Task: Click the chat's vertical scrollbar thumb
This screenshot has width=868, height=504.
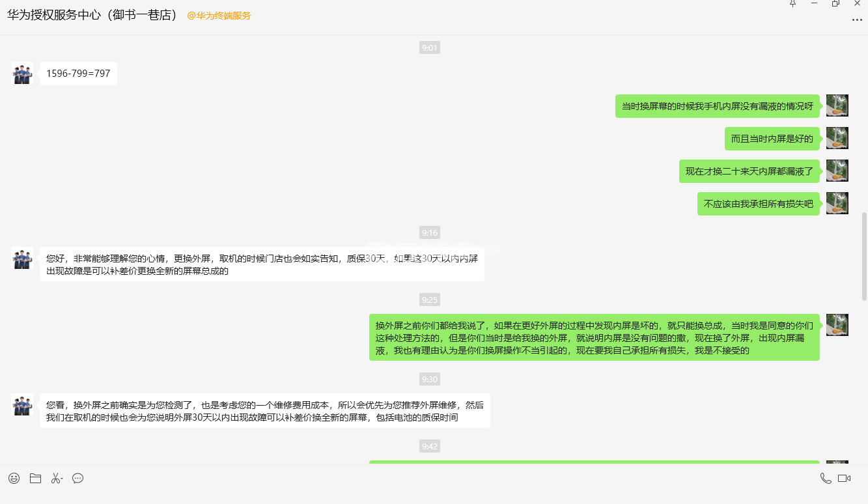Action: tap(864, 254)
